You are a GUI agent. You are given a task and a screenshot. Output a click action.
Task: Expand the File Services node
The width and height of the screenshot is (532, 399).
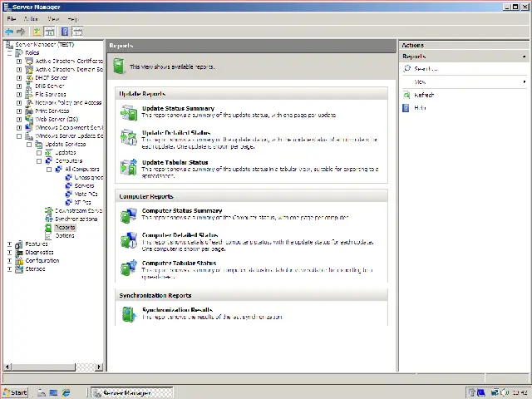click(x=19, y=94)
